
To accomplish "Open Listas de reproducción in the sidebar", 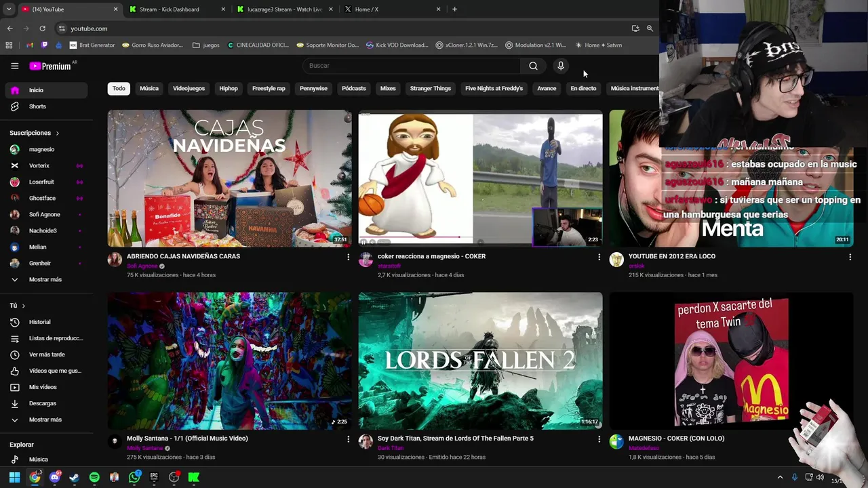I will pyautogui.click(x=46, y=338).
